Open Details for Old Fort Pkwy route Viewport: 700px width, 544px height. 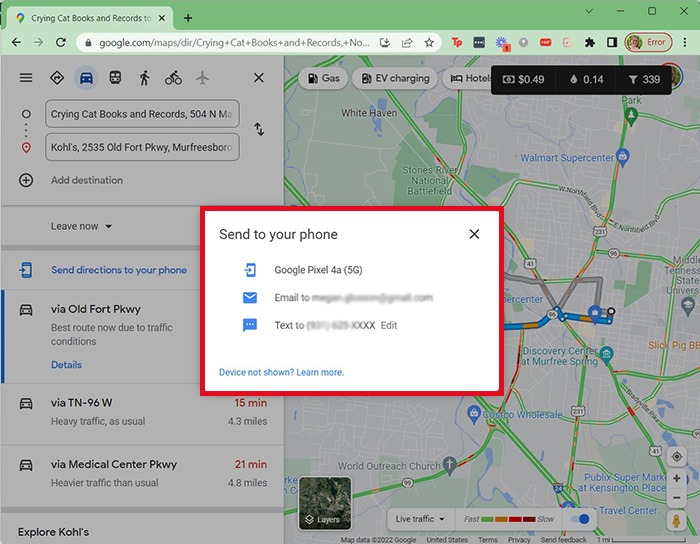point(66,365)
